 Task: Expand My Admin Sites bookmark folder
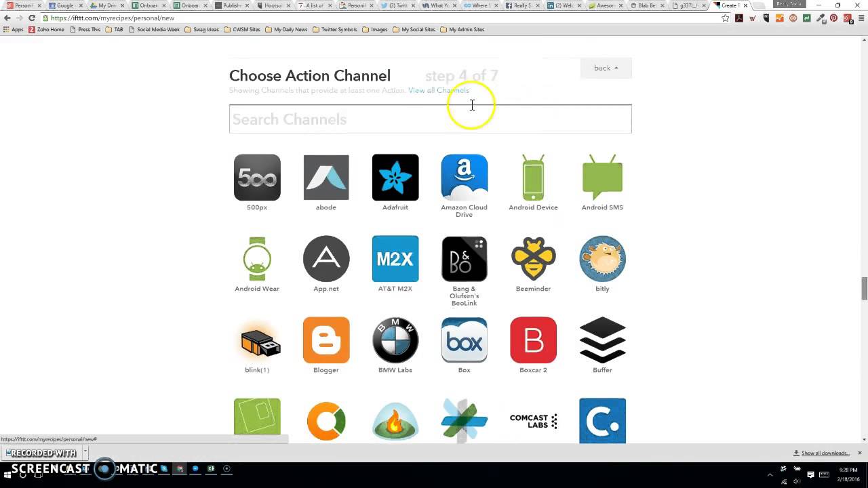click(x=462, y=30)
